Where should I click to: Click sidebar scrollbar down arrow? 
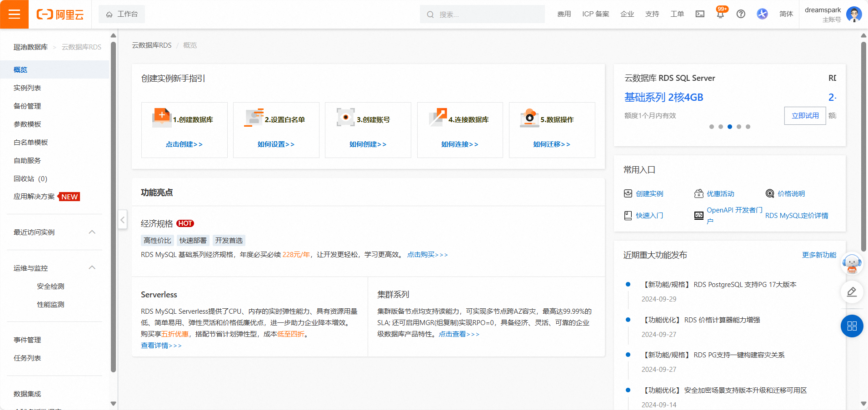113,403
